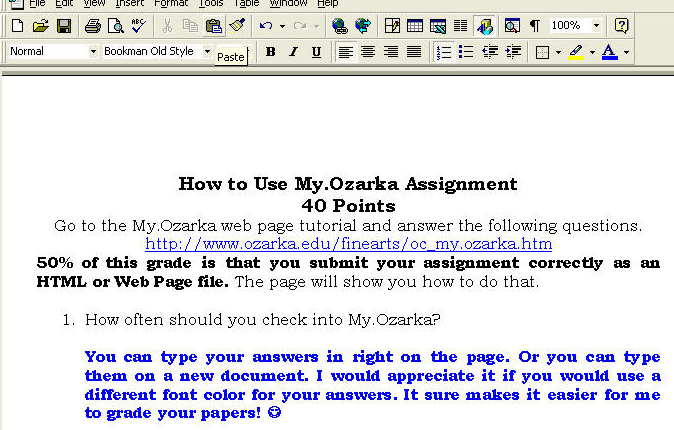The height and width of the screenshot is (430, 674).
Task: Redo the last undone action
Action: coord(300,26)
